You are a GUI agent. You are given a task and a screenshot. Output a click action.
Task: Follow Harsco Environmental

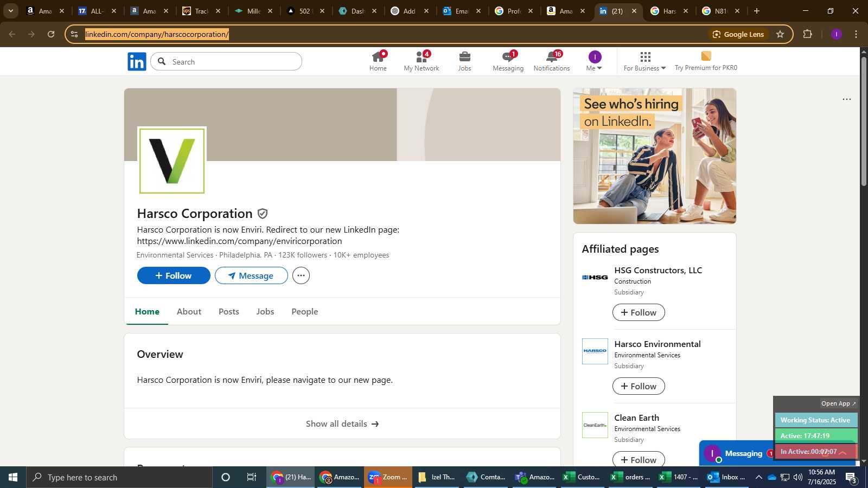[639, 386]
